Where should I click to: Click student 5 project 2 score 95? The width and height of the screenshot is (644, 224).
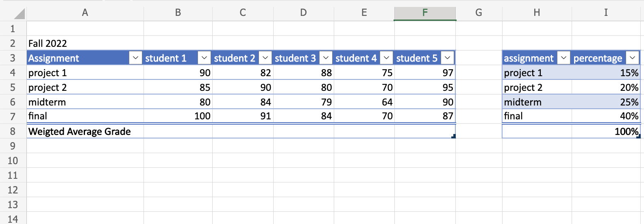(x=425, y=87)
